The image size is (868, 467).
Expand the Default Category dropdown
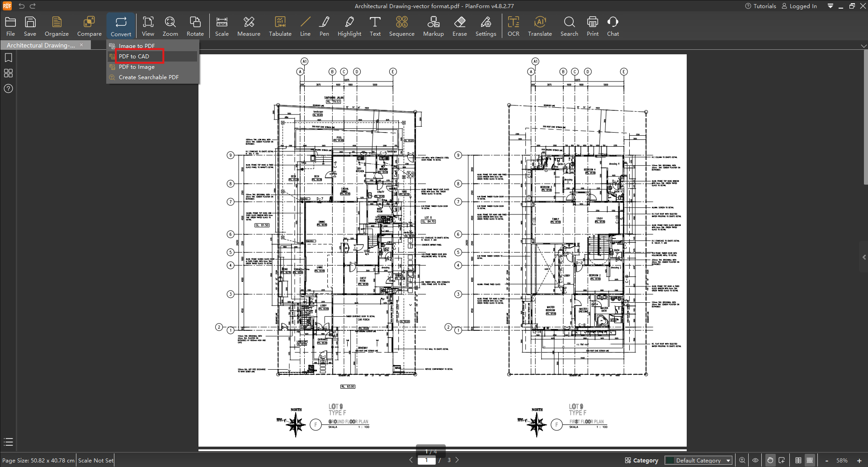pyautogui.click(x=728, y=460)
